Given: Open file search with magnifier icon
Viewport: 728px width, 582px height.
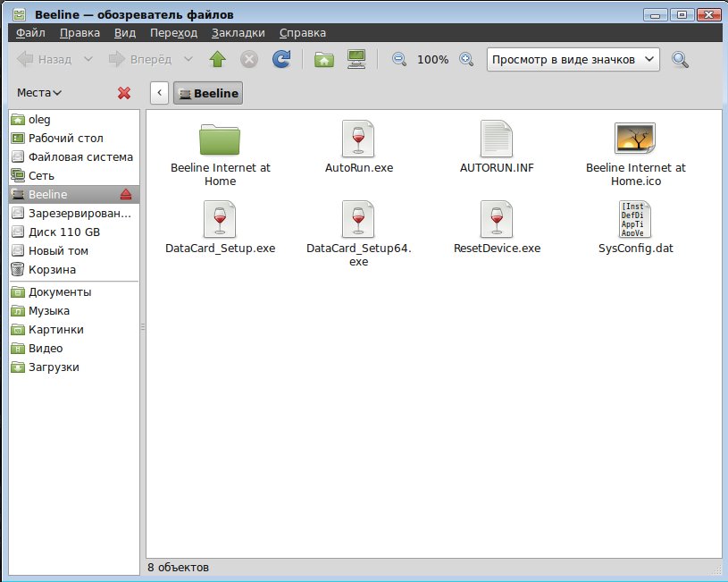Looking at the screenshot, I should (x=680, y=60).
